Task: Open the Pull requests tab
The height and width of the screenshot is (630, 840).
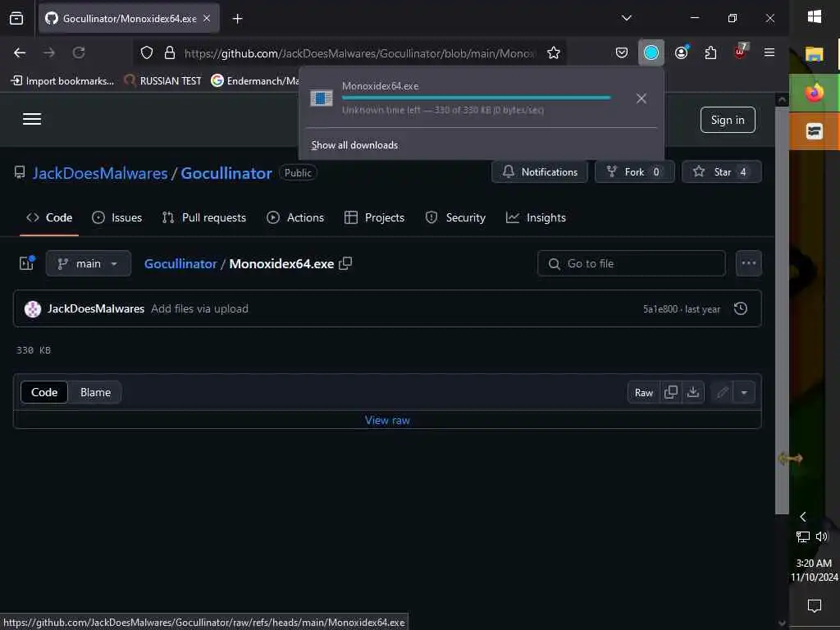Action: point(204,218)
